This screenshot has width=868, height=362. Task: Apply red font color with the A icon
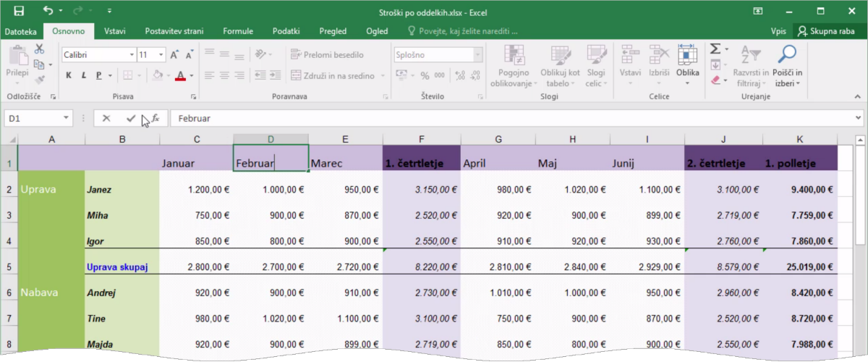coord(181,75)
